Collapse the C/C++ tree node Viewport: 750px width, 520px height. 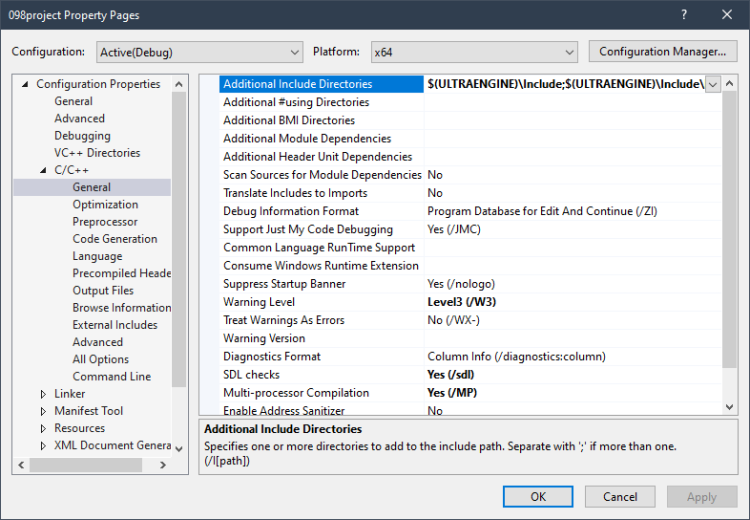click(43, 170)
